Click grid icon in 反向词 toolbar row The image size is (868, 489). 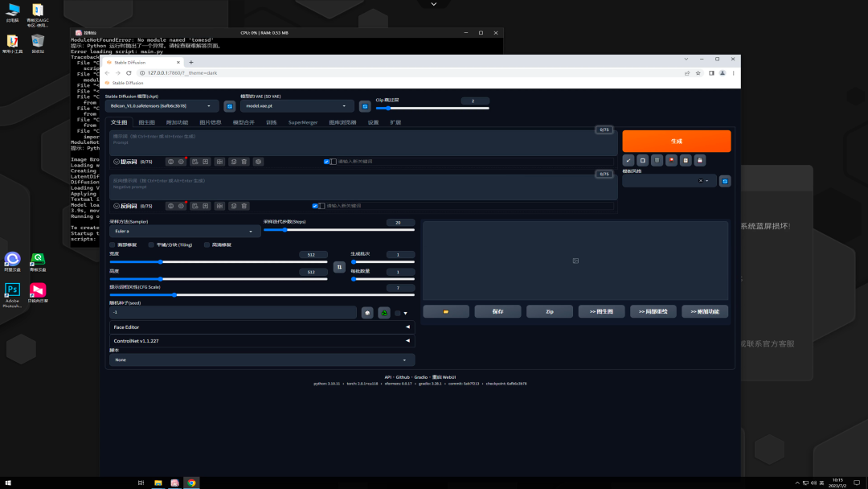point(219,206)
